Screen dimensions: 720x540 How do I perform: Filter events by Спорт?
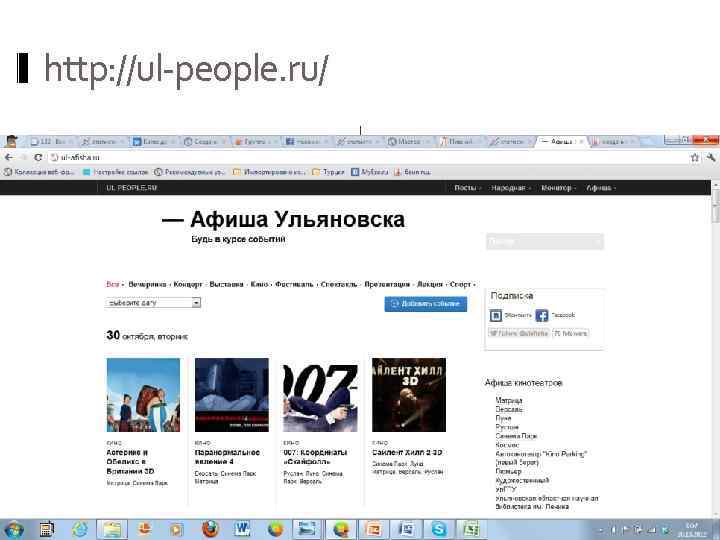(x=460, y=284)
